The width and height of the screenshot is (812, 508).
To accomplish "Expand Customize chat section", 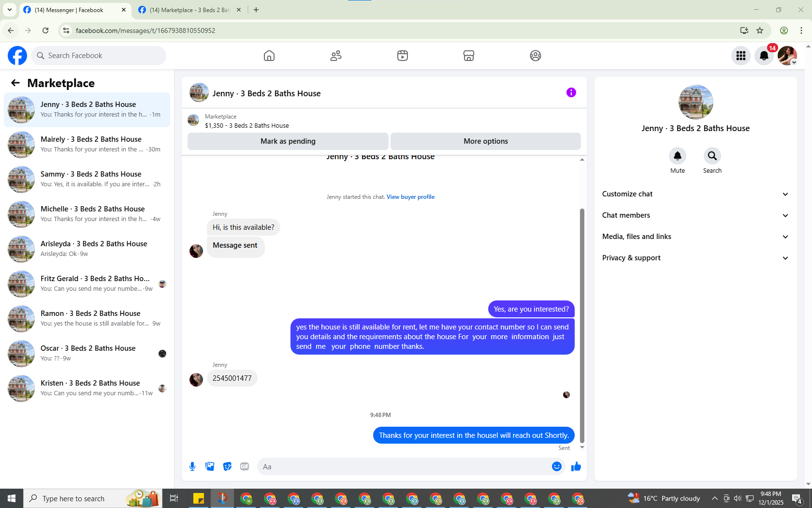I will [696, 194].
